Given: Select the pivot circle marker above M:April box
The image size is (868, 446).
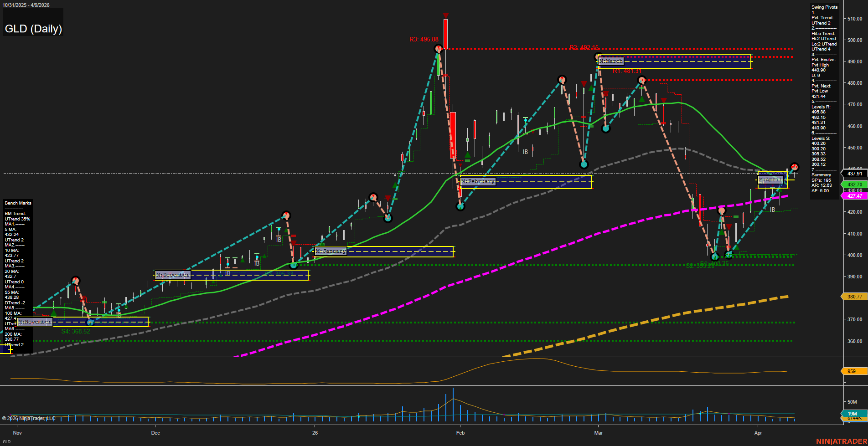Looking at the screenshot, I should point(793,167).
